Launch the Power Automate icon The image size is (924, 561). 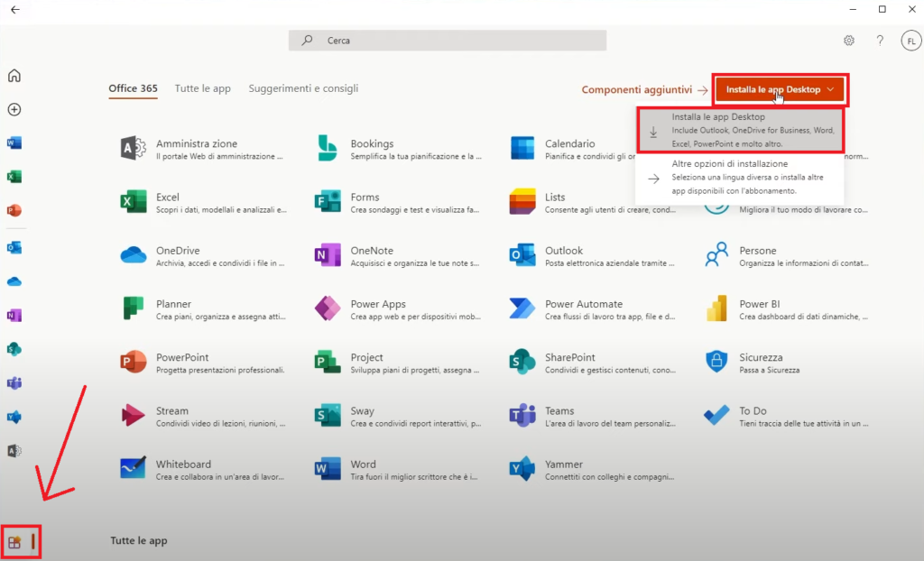click(x=522, y=308)
